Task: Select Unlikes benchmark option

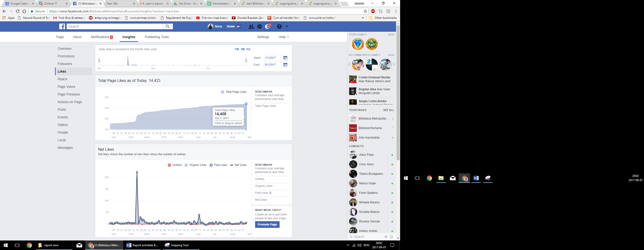Action: 260,179
